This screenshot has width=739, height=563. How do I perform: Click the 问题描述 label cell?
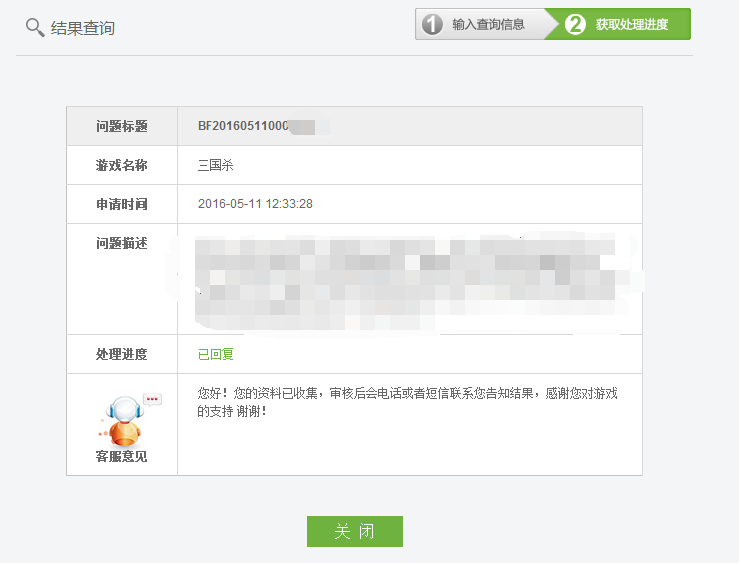pyautogui.click(x=122, y=279)
